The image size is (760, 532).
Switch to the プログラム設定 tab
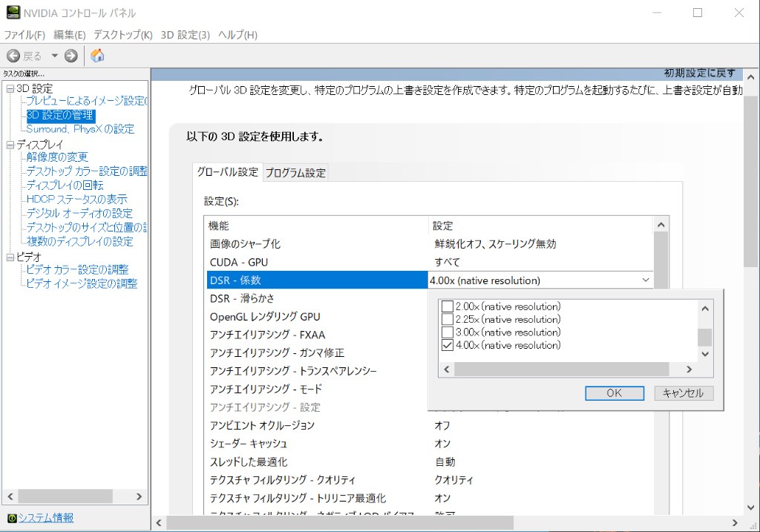295,173
